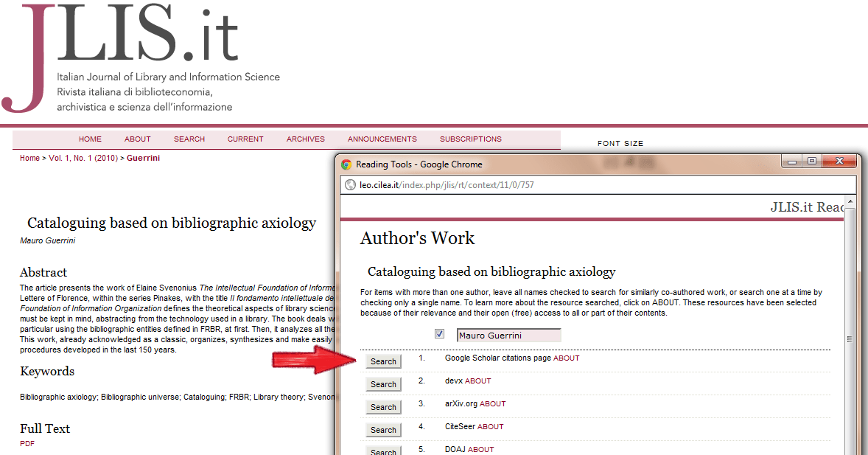Click the Abstract heading
Screen dimensions: 868x455
click(x=43, y=272)
